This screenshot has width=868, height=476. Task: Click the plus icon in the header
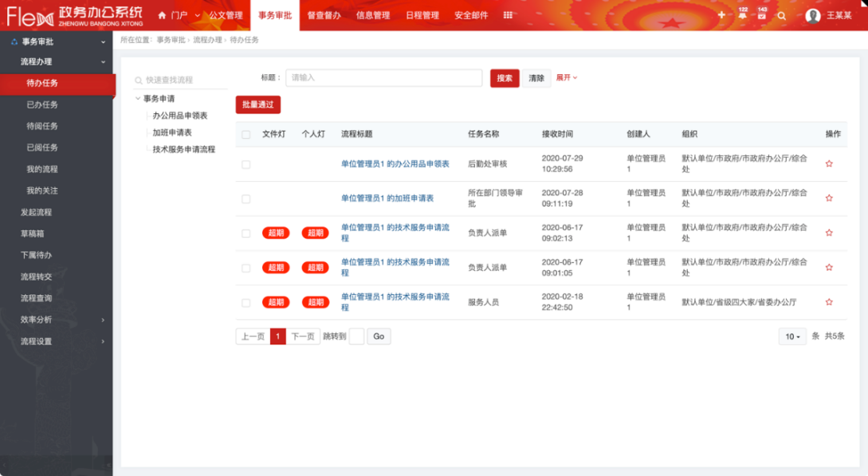coord(721,15)
